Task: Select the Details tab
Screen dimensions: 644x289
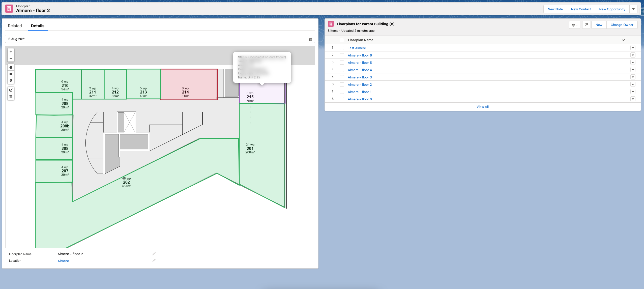Action: (x=38, y=26)
